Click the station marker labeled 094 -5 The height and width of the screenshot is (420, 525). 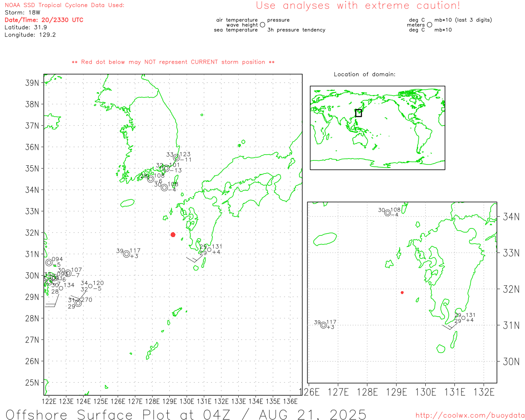pos(49,262)
